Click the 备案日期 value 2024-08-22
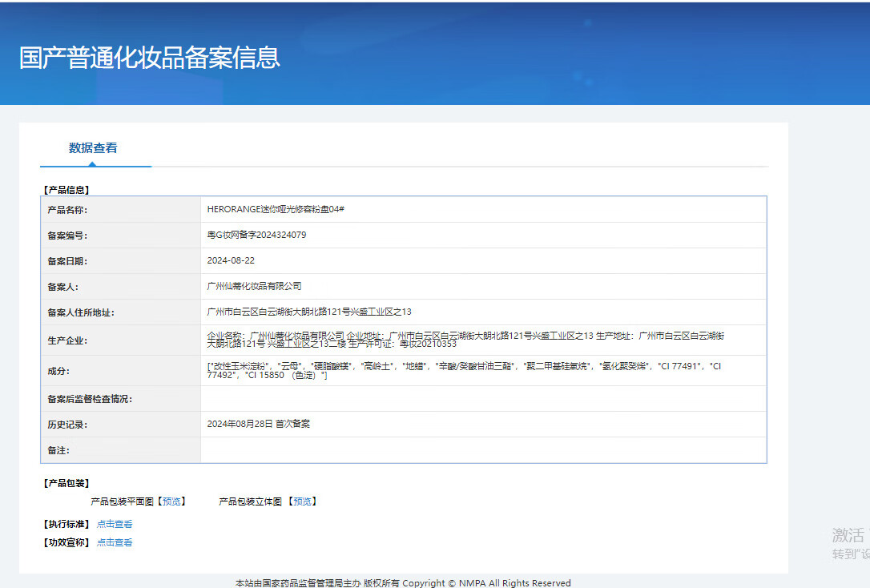Image resolution: width=870 pixels, height=588 pixels. (x=231, y=261)
